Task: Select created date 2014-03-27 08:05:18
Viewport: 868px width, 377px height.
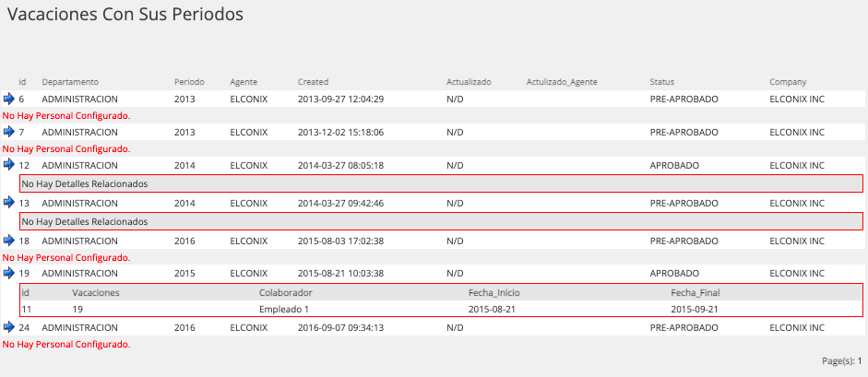Action: tap(340, 165)
